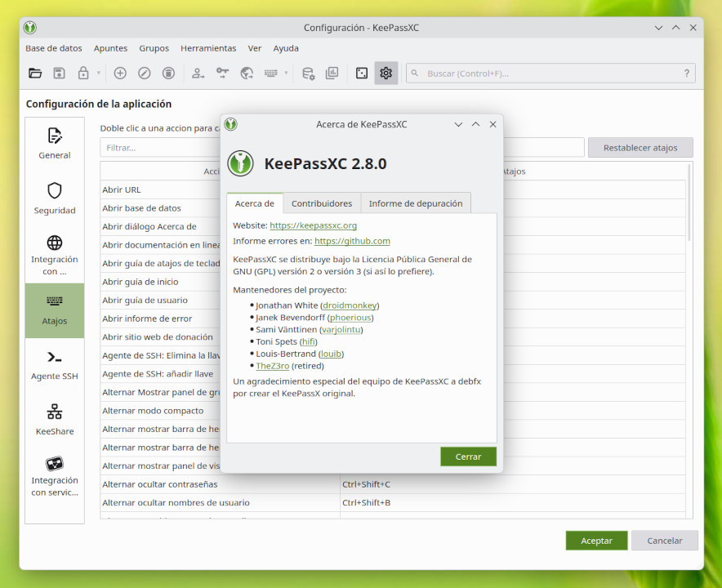Screen dimensions: 722x588
Task: Click the copy URL globe icon
Action: click(x=247, y=73)
